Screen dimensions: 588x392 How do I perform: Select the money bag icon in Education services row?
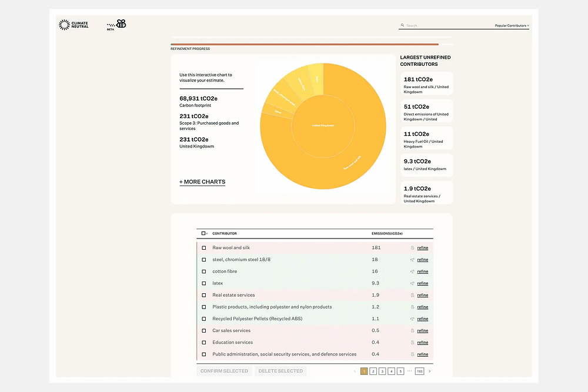(x=412, y=343)
